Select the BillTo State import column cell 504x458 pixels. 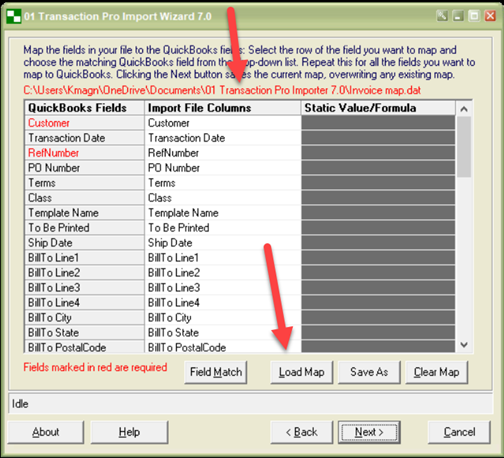pos(223,333)
